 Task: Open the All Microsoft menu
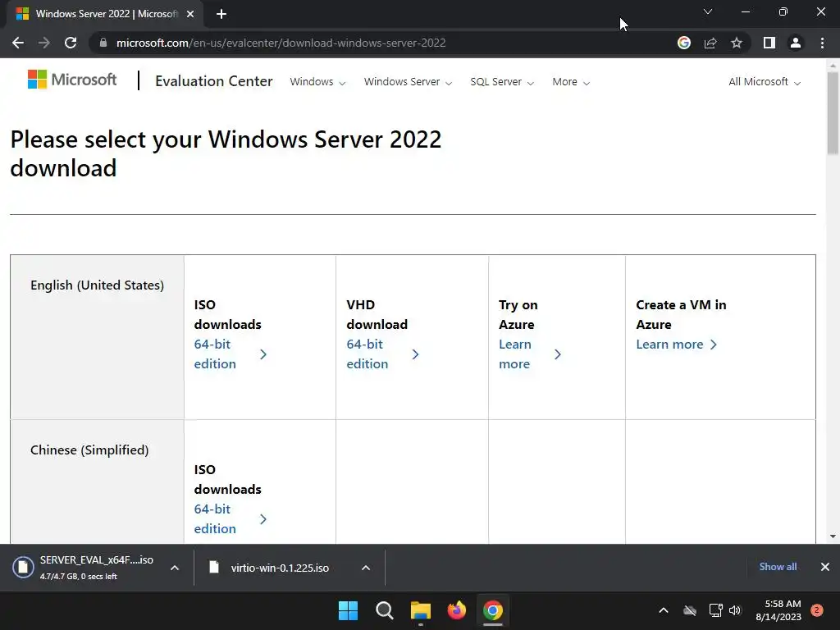pyautogui.click(x=765, y=82)
